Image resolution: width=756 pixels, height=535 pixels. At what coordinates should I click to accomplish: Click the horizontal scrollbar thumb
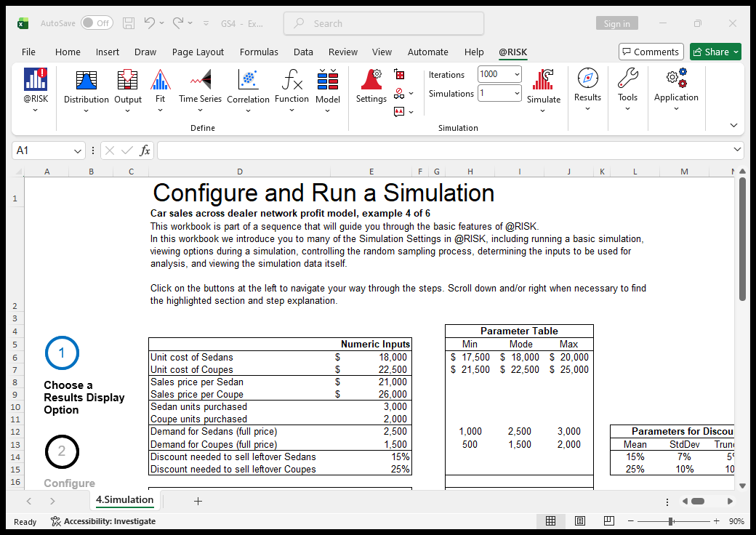coord(698,502)
